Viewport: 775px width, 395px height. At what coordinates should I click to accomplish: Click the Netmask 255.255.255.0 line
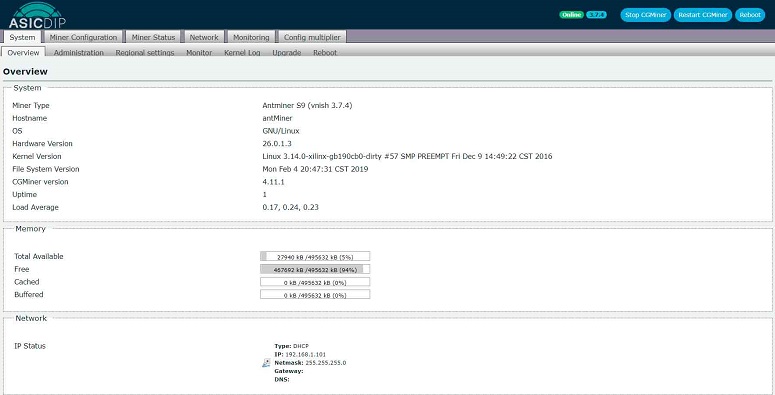(310, 363)
